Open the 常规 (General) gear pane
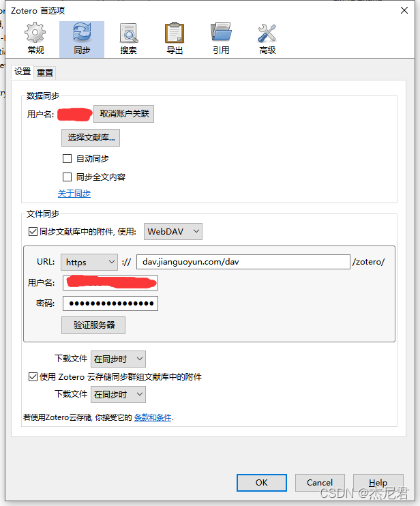Screen dimensions: 420x506 (x=35, y=39)
